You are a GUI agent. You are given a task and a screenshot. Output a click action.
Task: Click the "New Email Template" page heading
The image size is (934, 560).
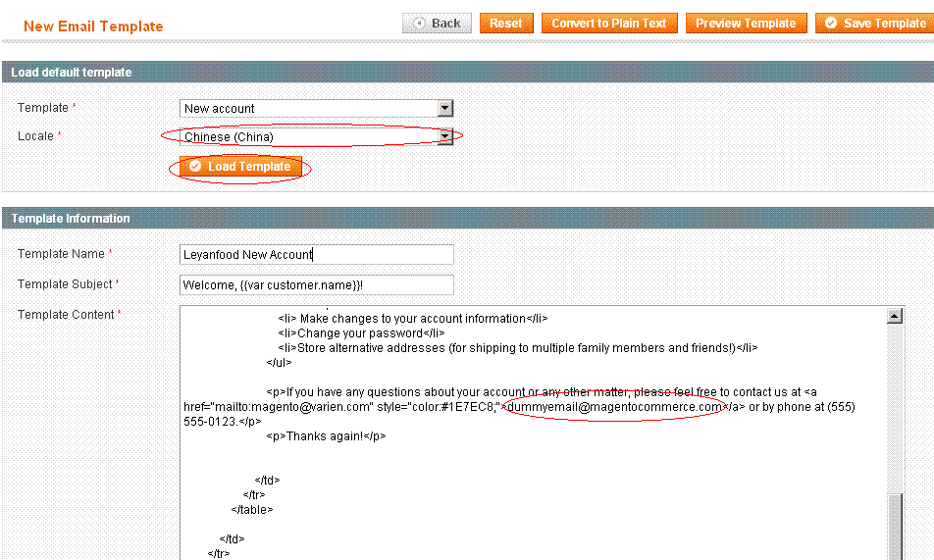93,26
